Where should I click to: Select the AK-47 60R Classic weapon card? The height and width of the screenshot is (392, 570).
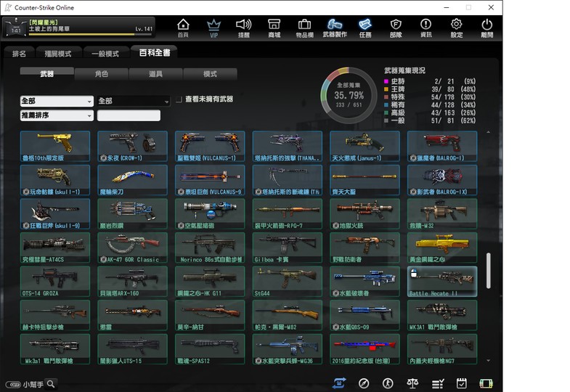tap(132, 248)
